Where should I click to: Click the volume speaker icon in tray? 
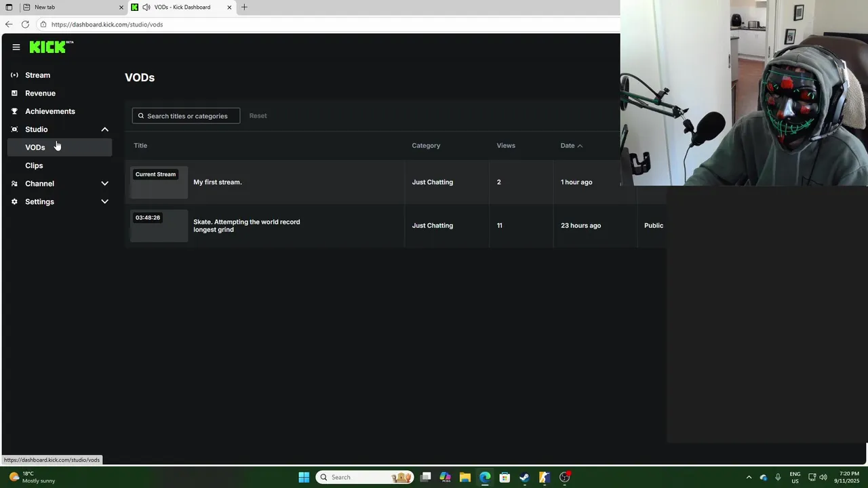[x=823, y=477]
